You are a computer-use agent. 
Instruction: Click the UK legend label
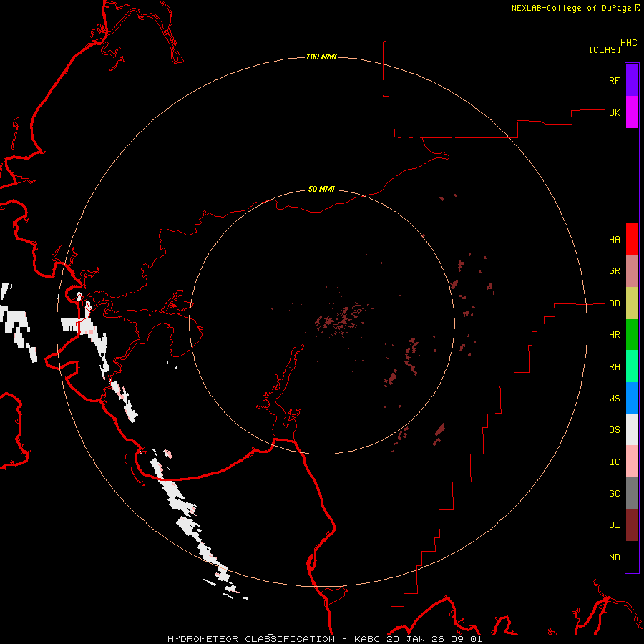coord(614,112)
